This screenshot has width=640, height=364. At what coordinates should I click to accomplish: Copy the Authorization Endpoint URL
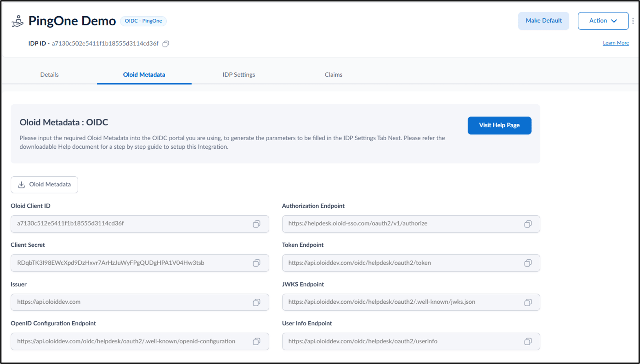click(x=528, y=224)
